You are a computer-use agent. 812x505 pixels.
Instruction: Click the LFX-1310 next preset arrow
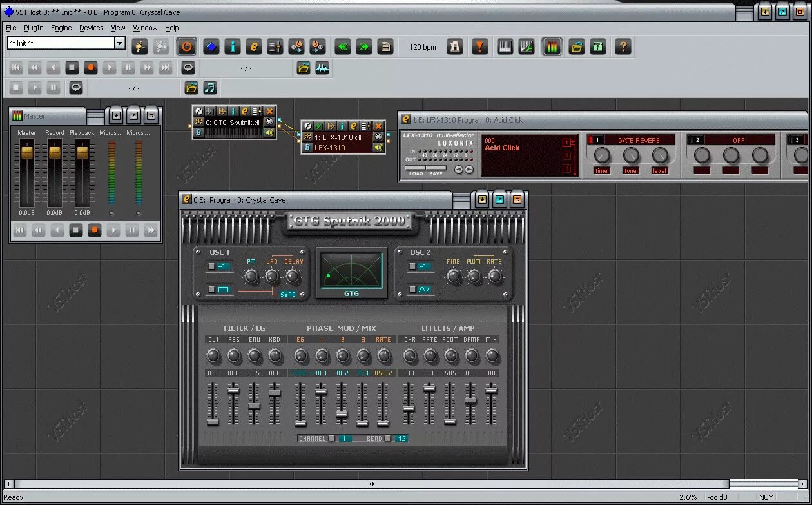(469, 170)
